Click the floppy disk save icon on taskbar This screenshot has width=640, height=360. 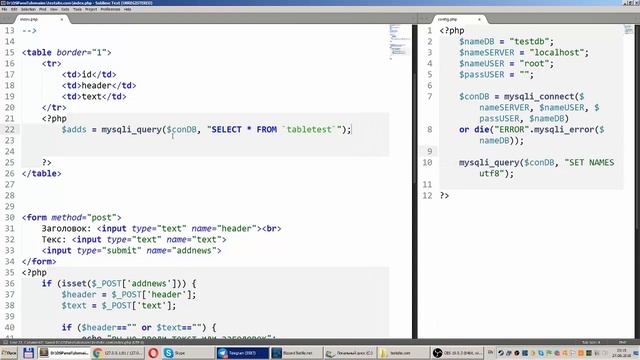point(28,353)
